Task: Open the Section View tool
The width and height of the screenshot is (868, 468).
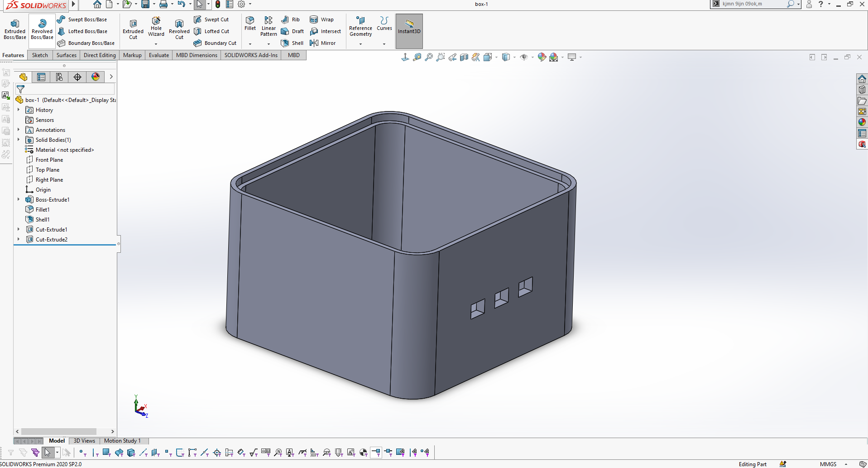Action: point(464,57)
